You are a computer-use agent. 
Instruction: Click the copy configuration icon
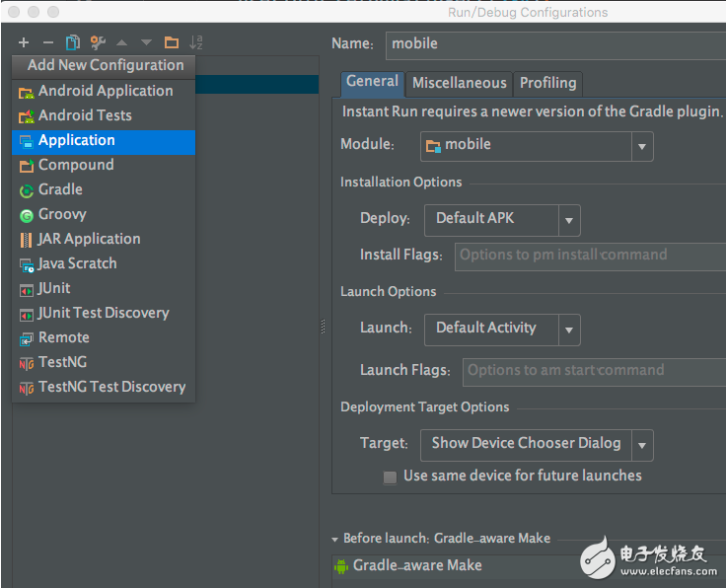click(72, 42)
